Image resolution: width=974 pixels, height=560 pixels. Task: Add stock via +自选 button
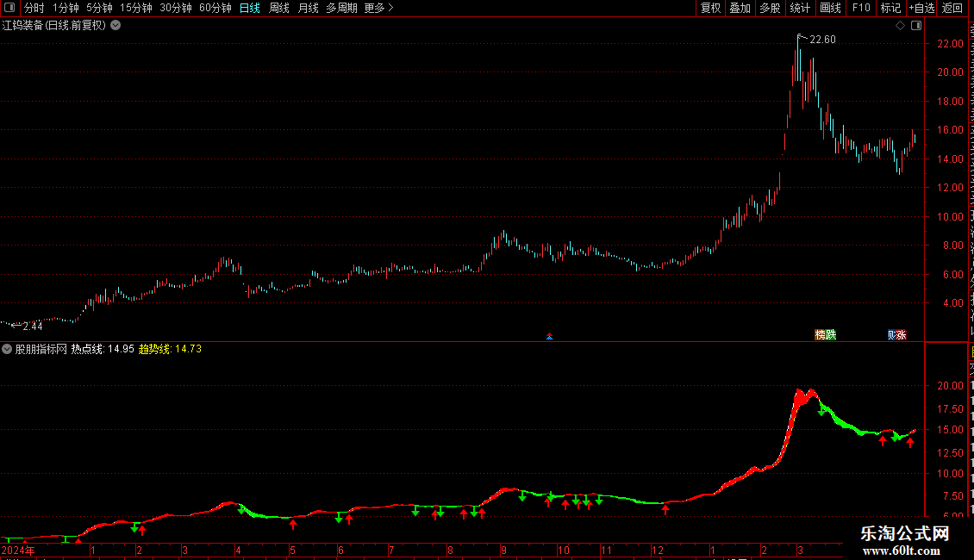click(921, 8)
